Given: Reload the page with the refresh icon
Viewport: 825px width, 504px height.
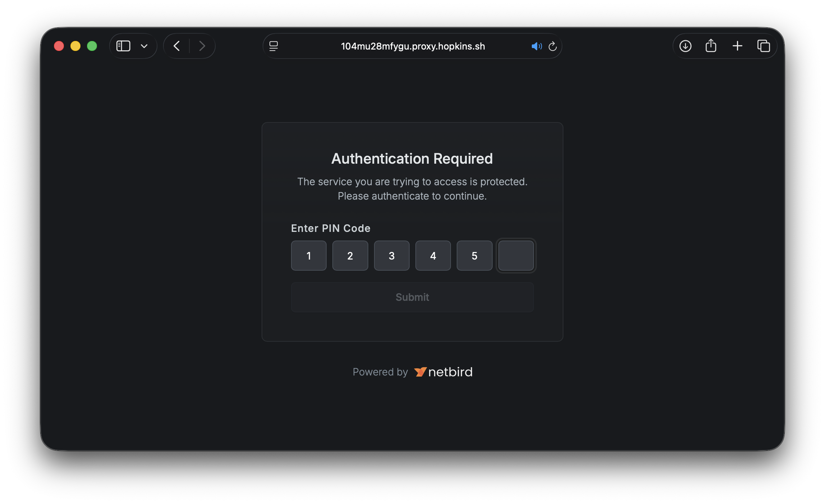Looking at the screenshot, I should pyautogui.click(x=553, y=46).
